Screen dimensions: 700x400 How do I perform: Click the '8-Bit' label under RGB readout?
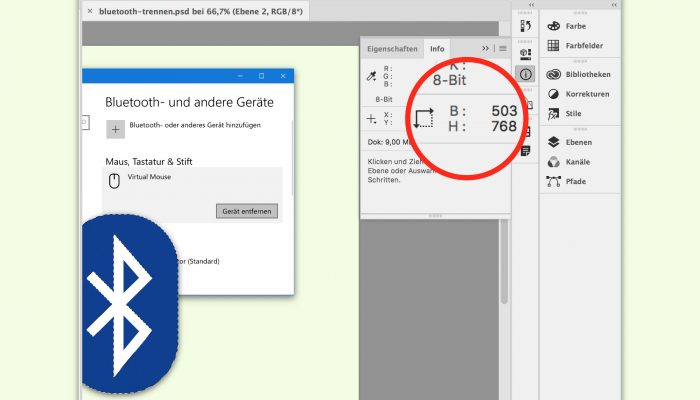point(384,99)
